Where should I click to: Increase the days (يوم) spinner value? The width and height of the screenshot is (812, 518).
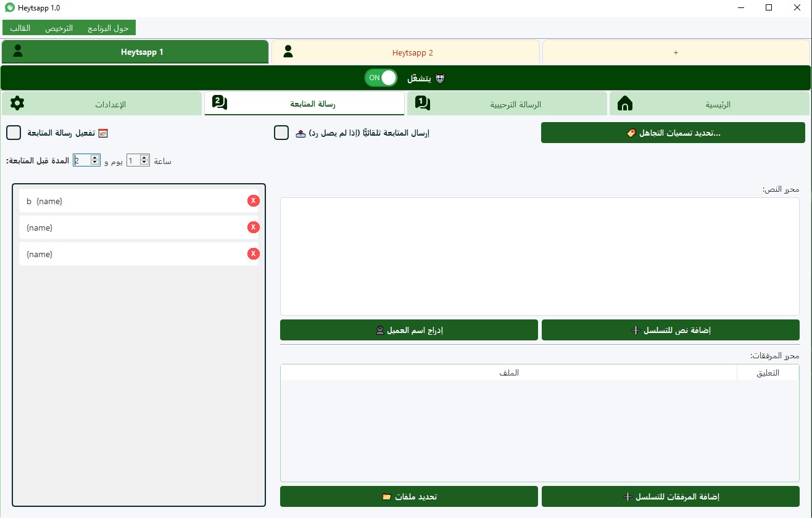[x=95, y=157]
